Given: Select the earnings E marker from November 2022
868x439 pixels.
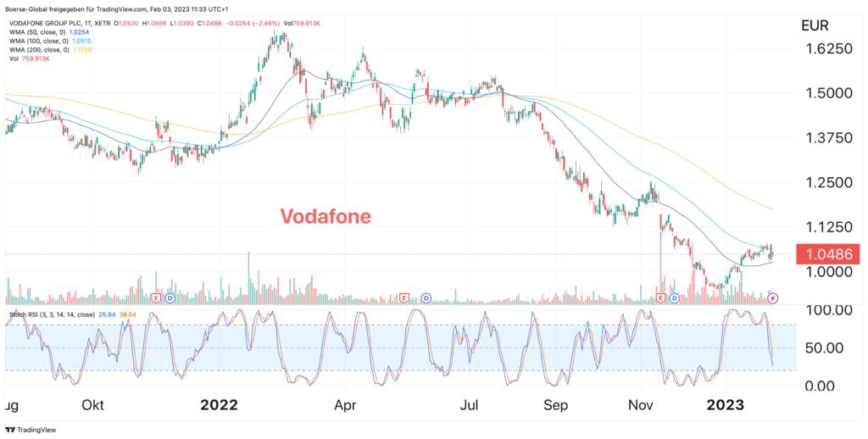Looking at the screenshot, I should tap(660, 298).
